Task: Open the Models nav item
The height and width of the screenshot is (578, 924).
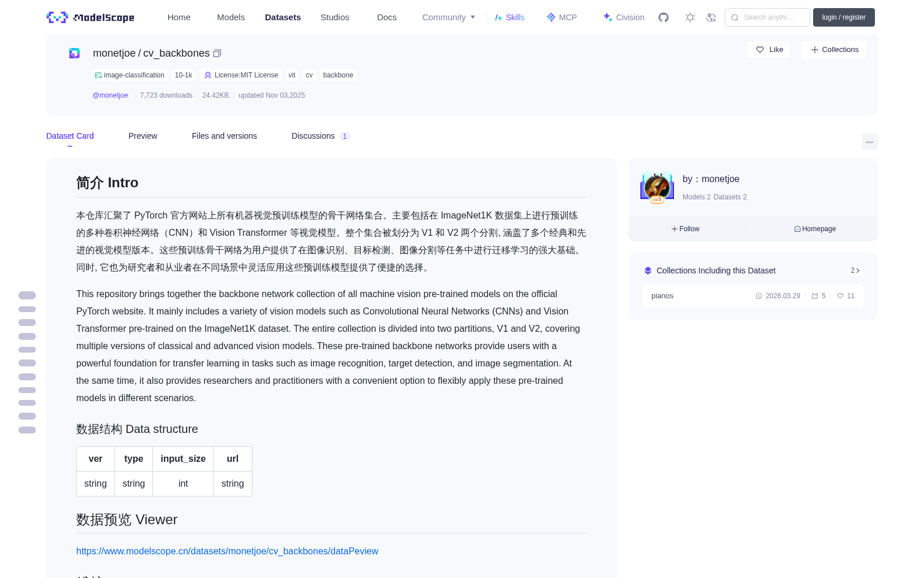Action: (231, 17)
